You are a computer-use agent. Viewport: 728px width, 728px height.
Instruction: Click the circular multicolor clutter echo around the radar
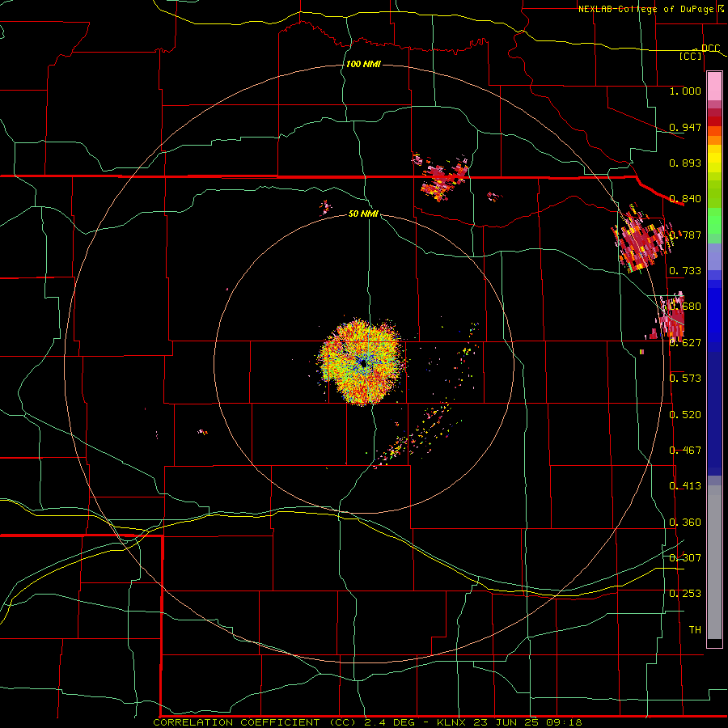[362, 362]
